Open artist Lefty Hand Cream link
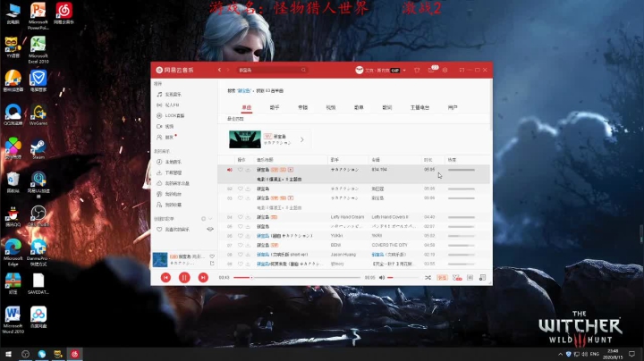The image size is (644, 361). click(x=347, y=217)
